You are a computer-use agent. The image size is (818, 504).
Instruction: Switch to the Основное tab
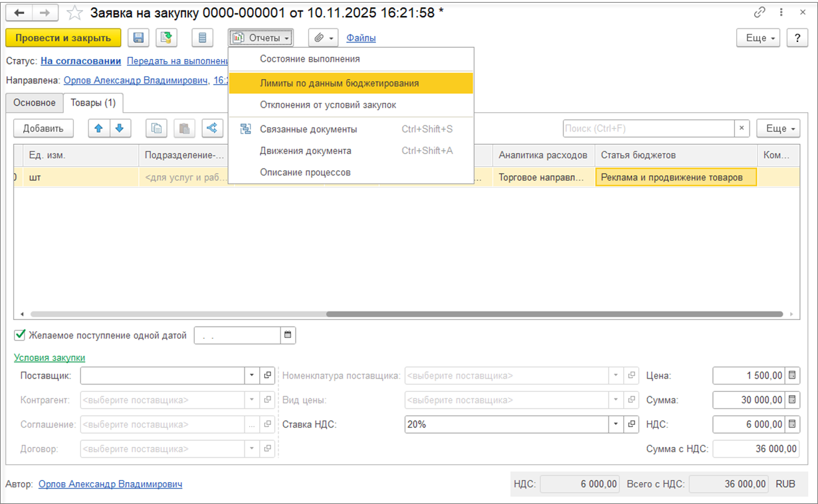(x=35, y=103)
